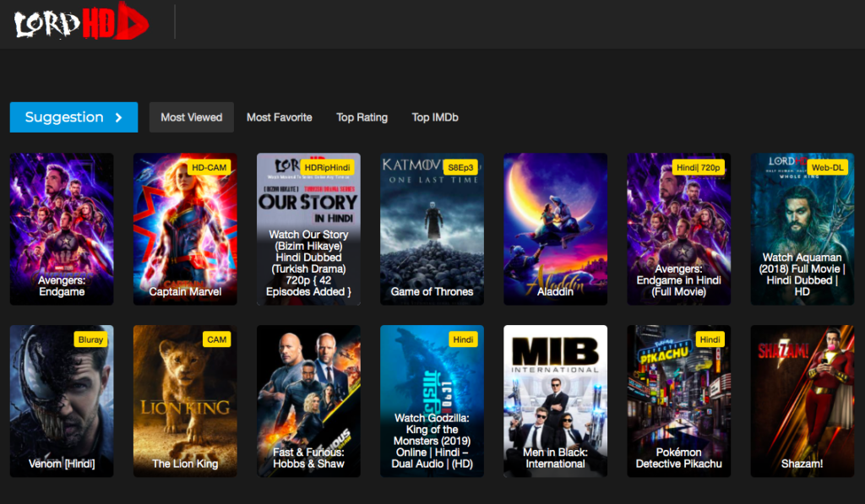This screenshot has width=865, height=504.
Task: Click the LordHD logo
Action: (x=81, y=22)
